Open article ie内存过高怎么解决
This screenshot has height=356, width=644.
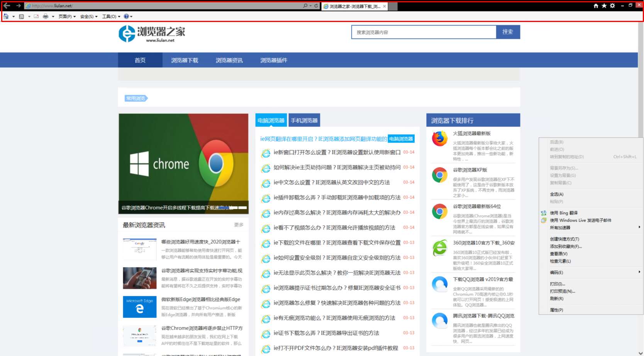pos(337,213)
